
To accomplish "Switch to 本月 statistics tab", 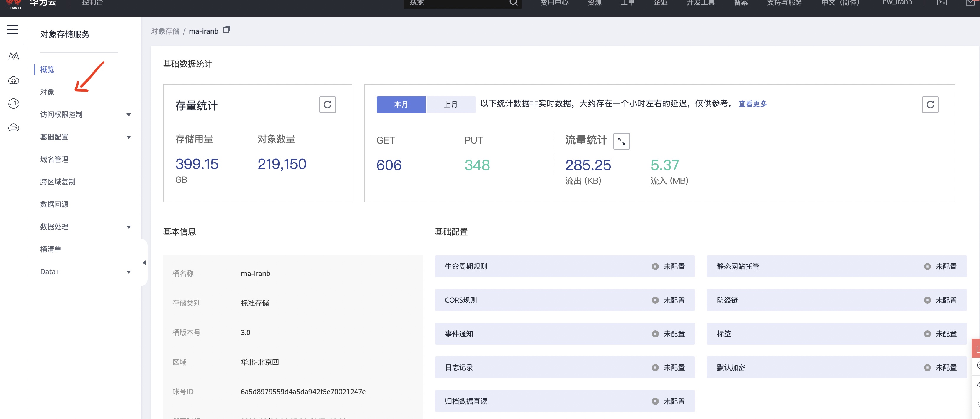I will tap(401, 104).
